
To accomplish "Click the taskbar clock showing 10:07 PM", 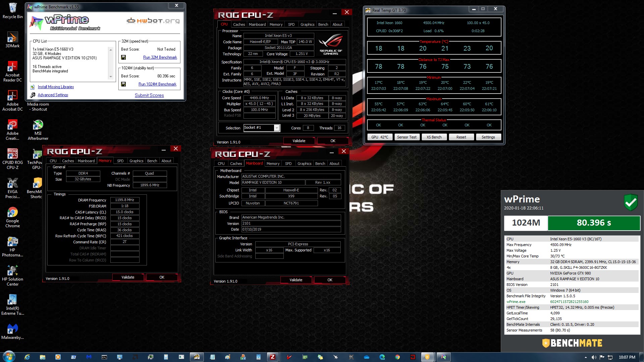I will click(627, 357).
